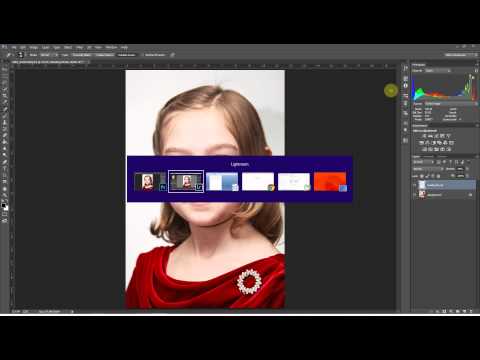Add a Levels adjustment layer
This screenshot has width=480, height=360.
[x=430, y=136]
